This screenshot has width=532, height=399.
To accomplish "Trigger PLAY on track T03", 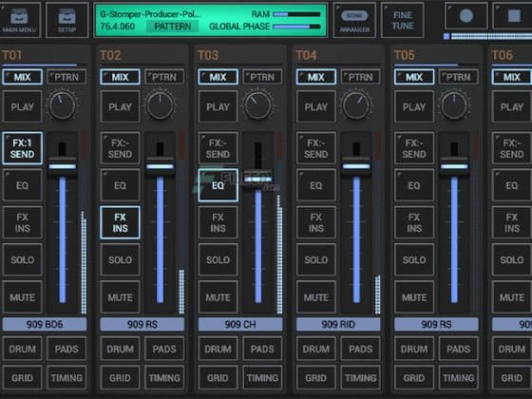I will [x=218, y=106].
